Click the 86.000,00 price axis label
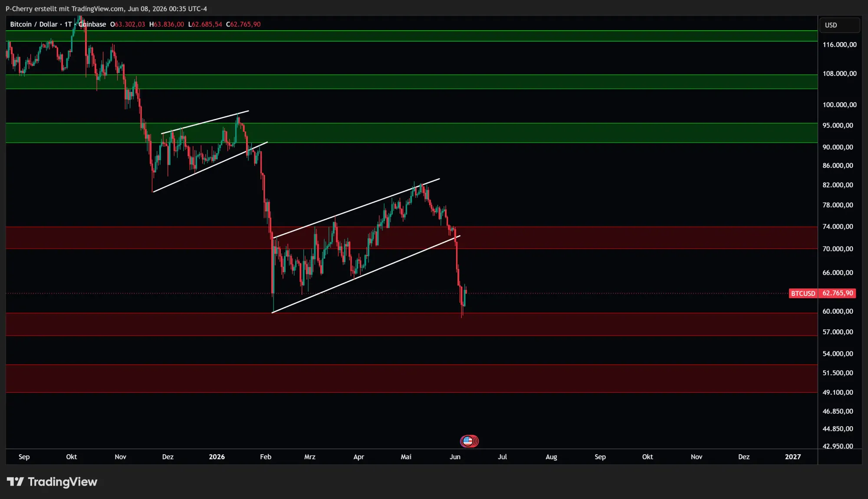868x499 pixels. pyautogui.click(x=838, y=166)
